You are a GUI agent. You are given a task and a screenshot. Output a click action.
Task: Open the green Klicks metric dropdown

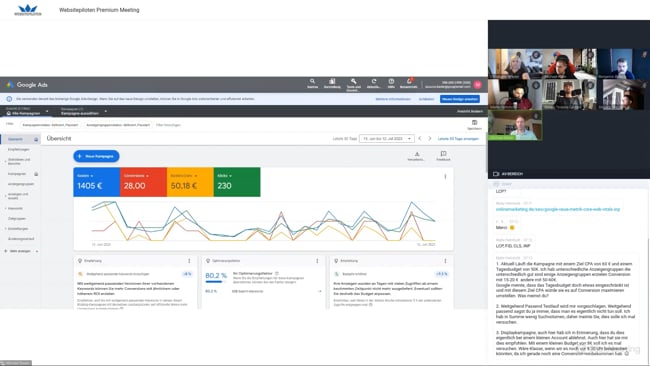click(x=224, y=176)
